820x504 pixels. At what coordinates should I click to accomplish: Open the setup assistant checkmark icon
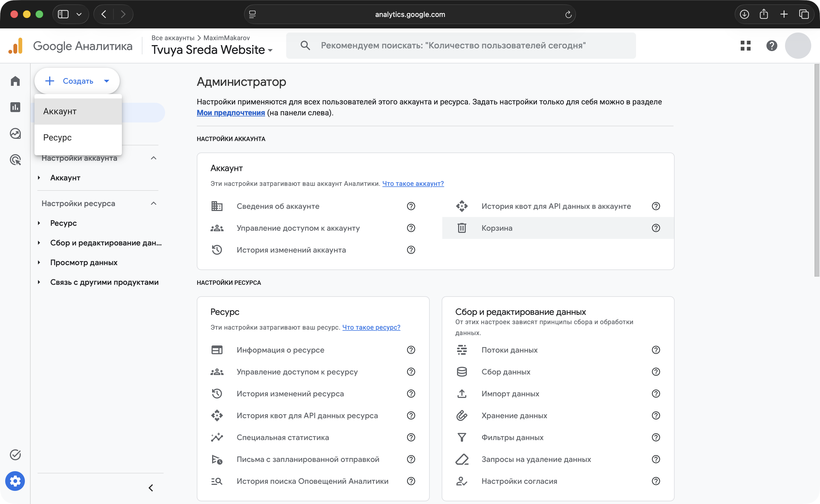click(x=15, y=455)
